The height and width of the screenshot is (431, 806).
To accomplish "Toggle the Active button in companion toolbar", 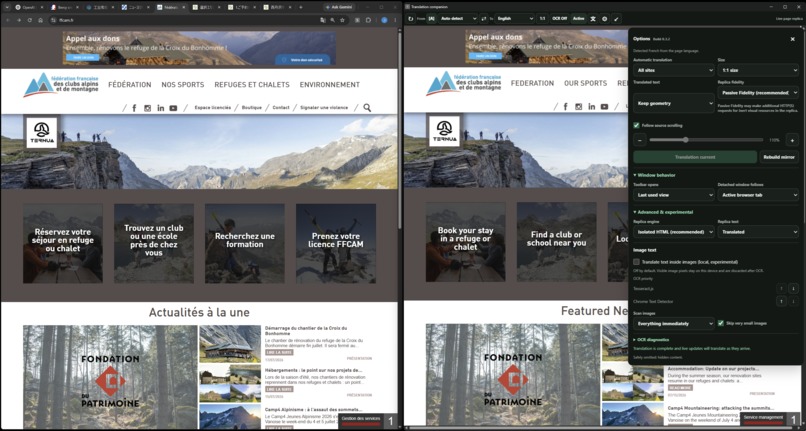I will (x=579, y=19).
